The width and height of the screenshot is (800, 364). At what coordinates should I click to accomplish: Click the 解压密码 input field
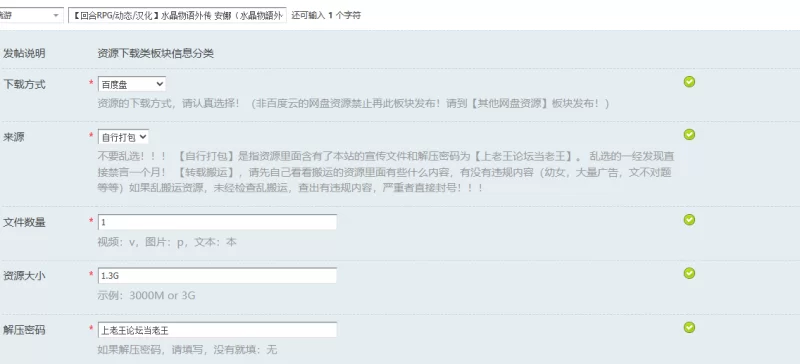(217, 330)
